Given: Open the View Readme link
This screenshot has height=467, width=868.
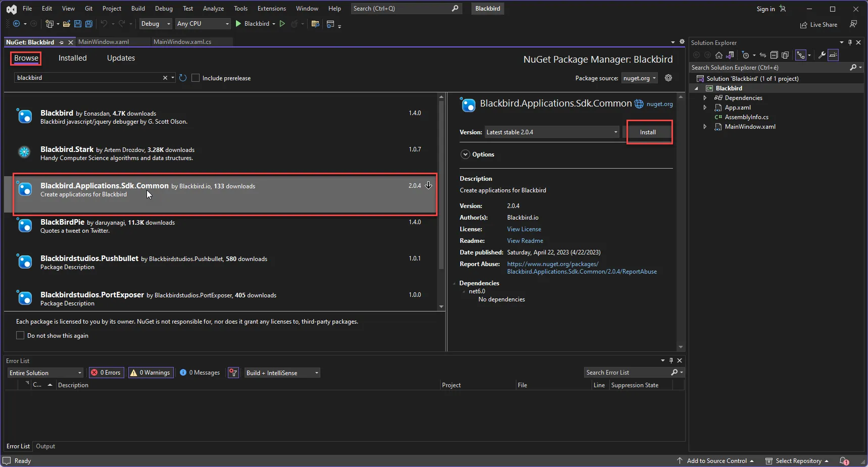Looking at the screenshot, I should pos(525,241).
